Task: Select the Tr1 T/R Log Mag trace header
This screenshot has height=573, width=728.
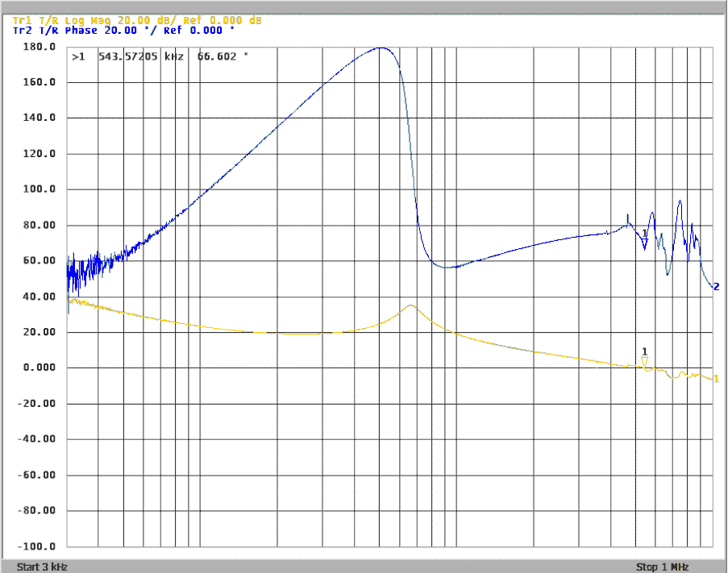Action: 137,20
